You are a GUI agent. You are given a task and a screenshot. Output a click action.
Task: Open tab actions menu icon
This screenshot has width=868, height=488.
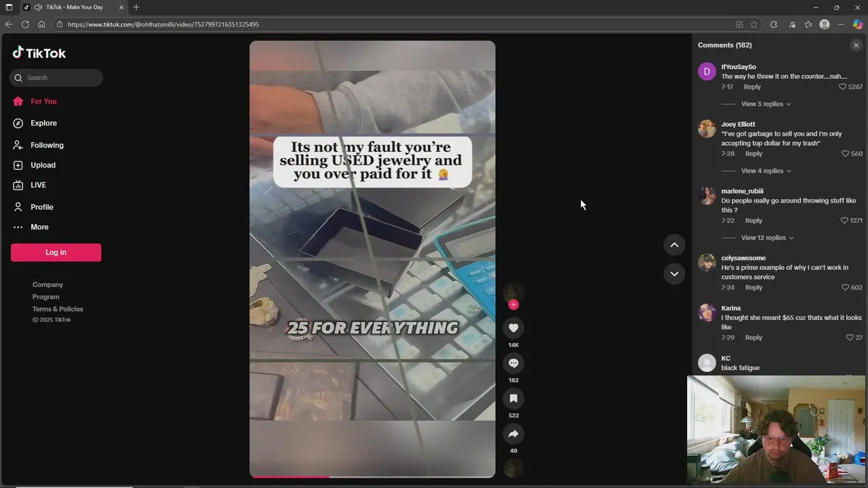click(x=9, y=7)
